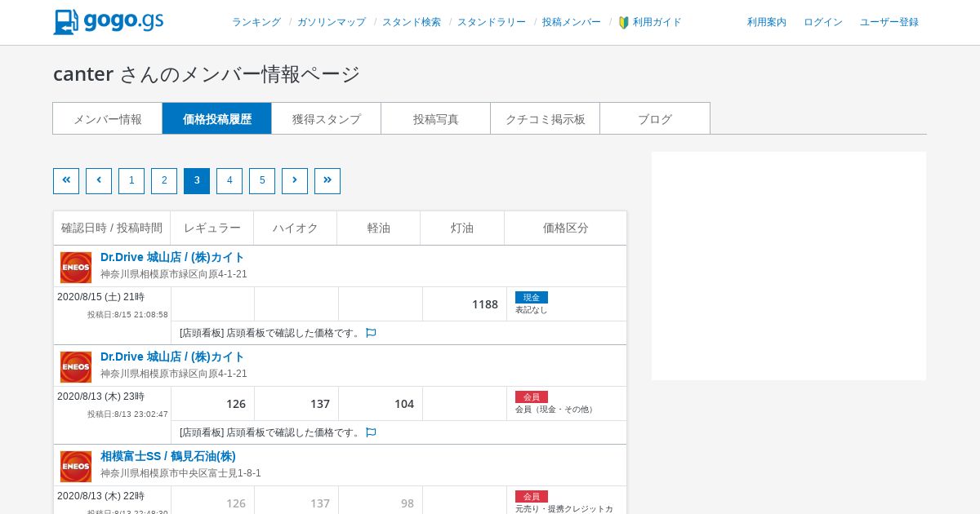Click high-octane price 137 in 23時 row
Screen dimensions: 980x514
(320, 404)
